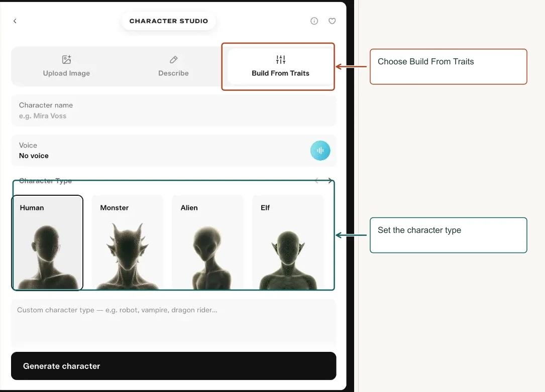The width and height of the screenshot is (545, 392).
Task: Switch to the Describe tab
Action: click(173, 66)
